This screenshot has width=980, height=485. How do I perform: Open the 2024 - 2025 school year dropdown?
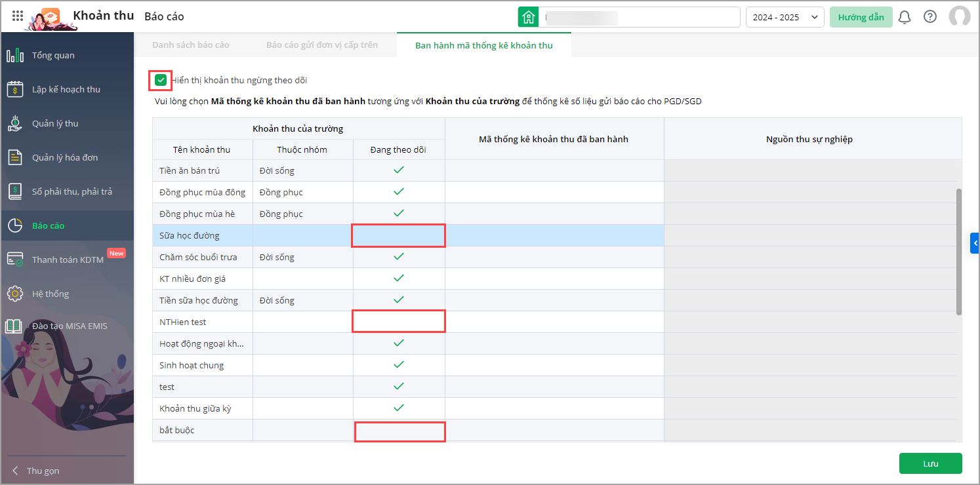[x=785, y=17]
